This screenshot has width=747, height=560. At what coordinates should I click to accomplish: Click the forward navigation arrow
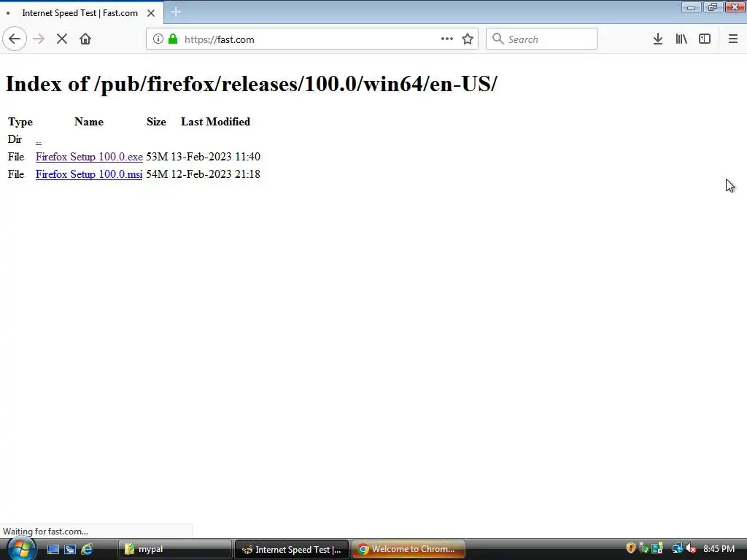(39, 39)
